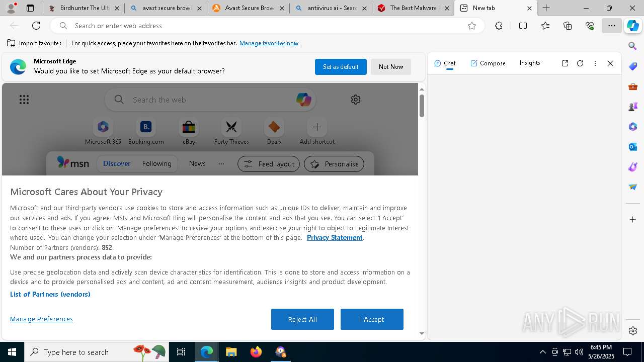Close the New tab tab
This screenshot has height=362, width=644.
tap(529, 8)
